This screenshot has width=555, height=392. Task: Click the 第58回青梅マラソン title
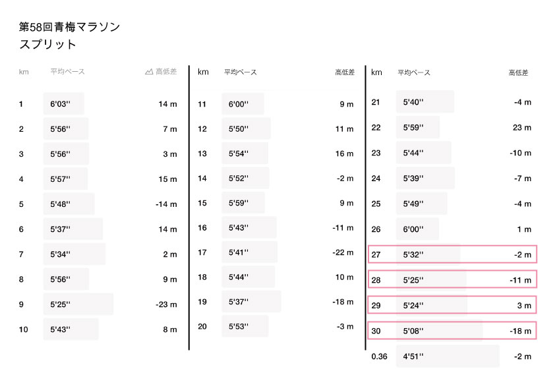(x=69, y=27)
